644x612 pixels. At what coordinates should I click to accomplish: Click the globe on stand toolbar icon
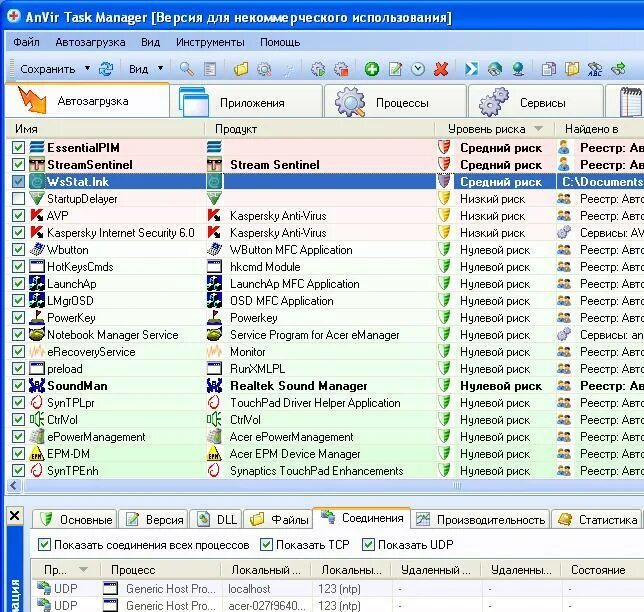coord(518,69)
